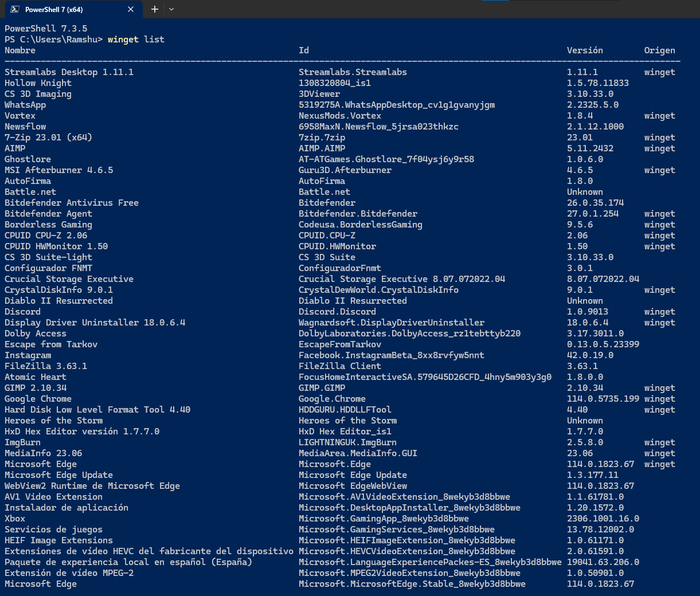
Task: Click the Microsoft.Edge Id text
Action: [334, 464]
